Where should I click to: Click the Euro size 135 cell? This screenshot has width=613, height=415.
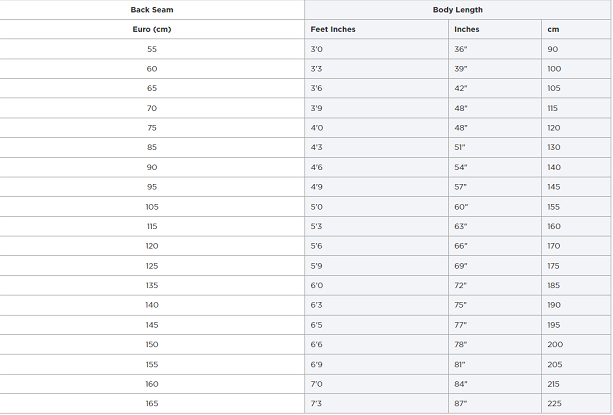coord(152,286)
